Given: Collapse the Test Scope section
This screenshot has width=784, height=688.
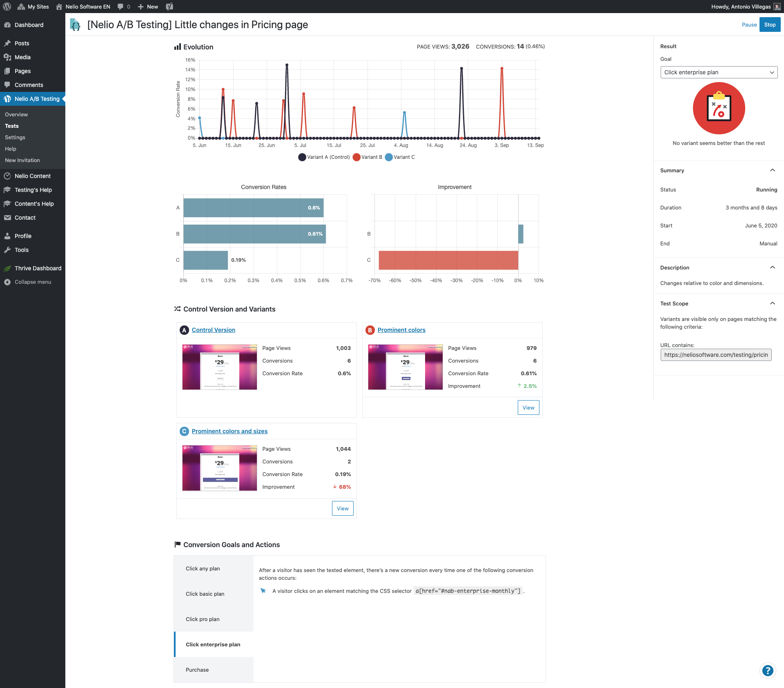Looking at the screenshot, I should coord(772,303).
